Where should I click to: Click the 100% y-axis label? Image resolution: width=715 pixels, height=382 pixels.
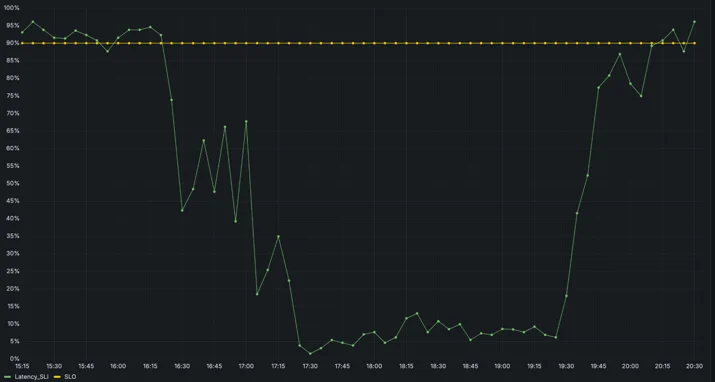pos(12,8)
